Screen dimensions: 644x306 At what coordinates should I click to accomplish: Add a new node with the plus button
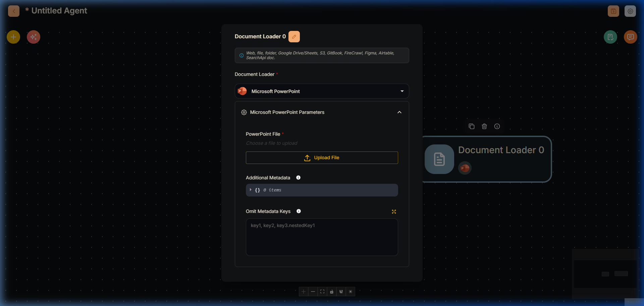[13, 37]
